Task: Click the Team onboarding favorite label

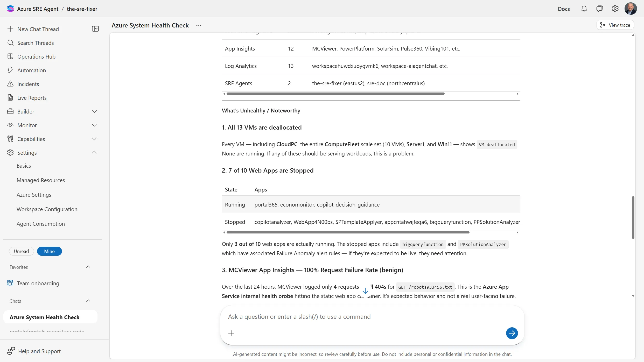Action: click(38, 283)
